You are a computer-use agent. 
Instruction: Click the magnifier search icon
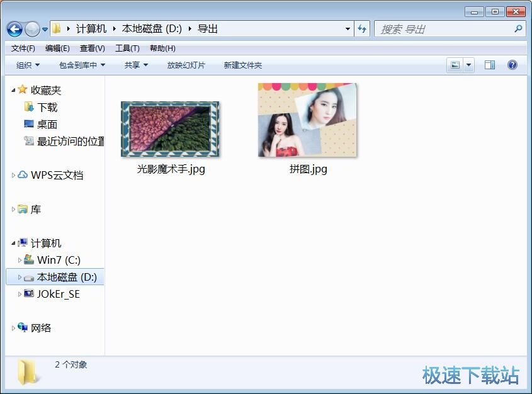(518, 29)
